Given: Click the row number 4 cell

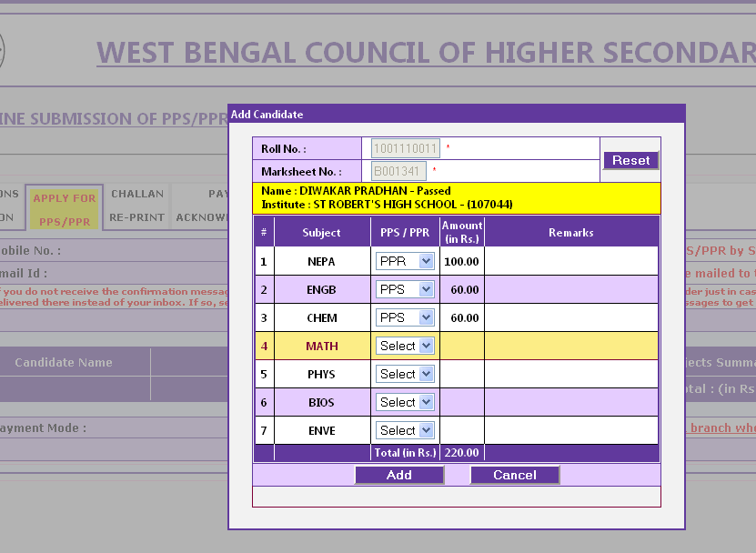Looking at the screenshot, I should click(264, 347).
